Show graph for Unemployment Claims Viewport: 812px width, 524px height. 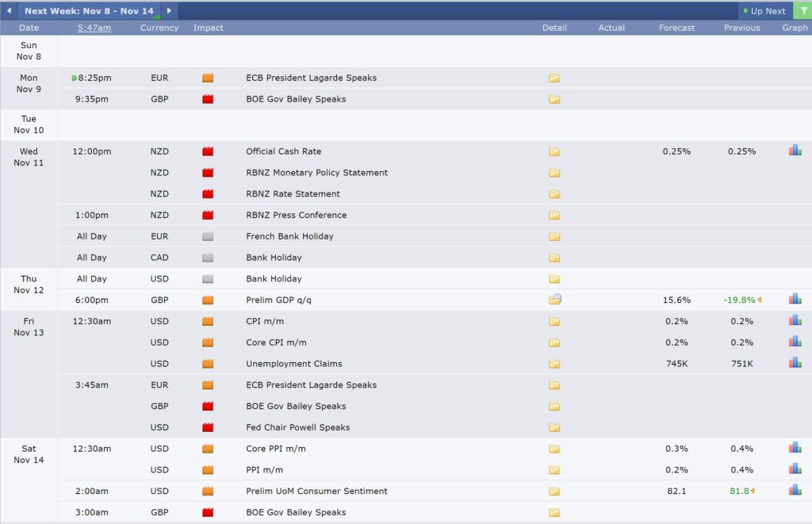pyautogui.click(x=795, y=362)
